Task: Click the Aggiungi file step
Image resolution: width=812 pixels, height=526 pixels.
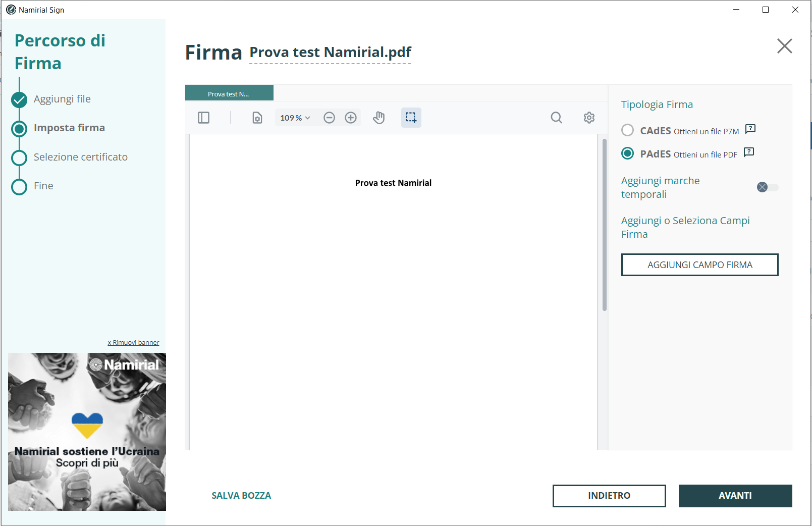Action: click(x=62, y=99)
